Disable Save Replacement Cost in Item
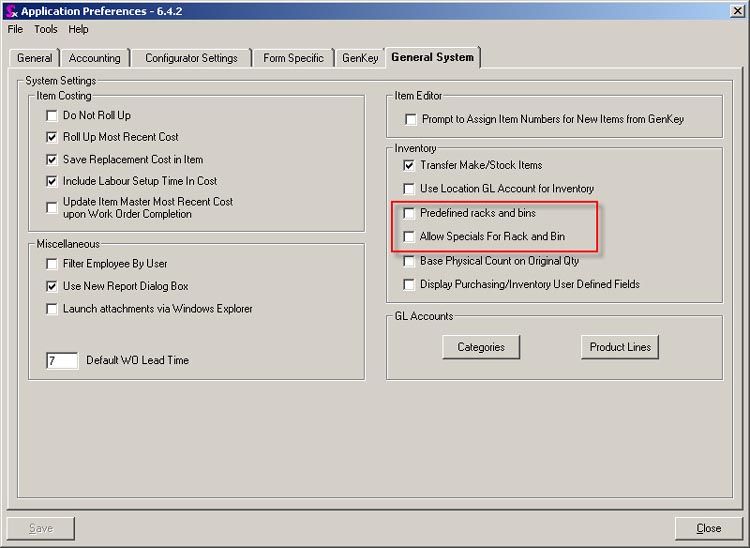The width and height of the screenshot is (750, 548). pos(53,159)
